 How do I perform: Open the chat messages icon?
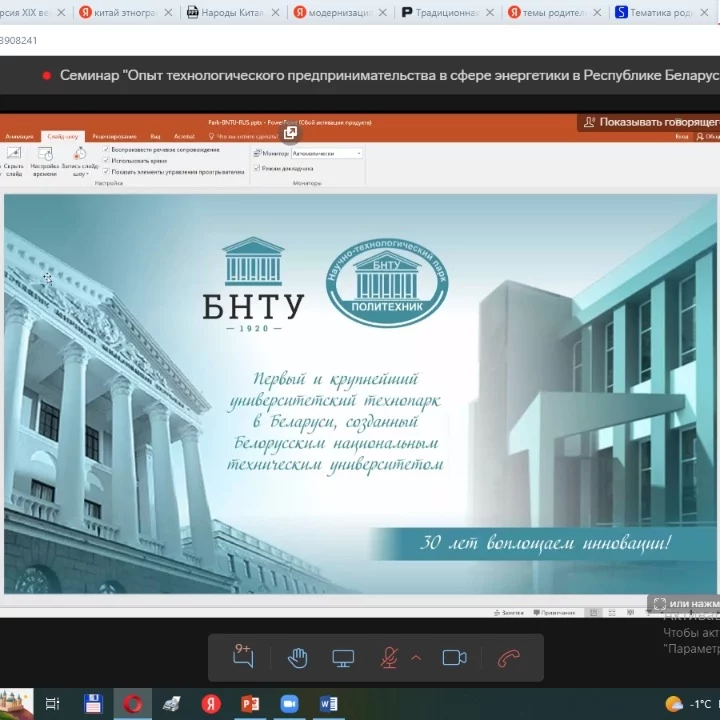pos(243,657)
